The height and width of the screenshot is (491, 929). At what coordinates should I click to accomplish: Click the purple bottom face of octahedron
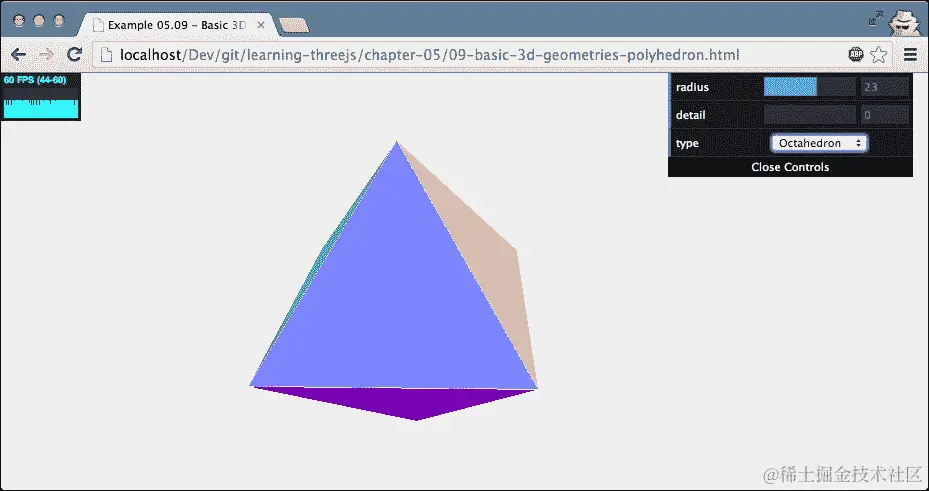[409, 402]
